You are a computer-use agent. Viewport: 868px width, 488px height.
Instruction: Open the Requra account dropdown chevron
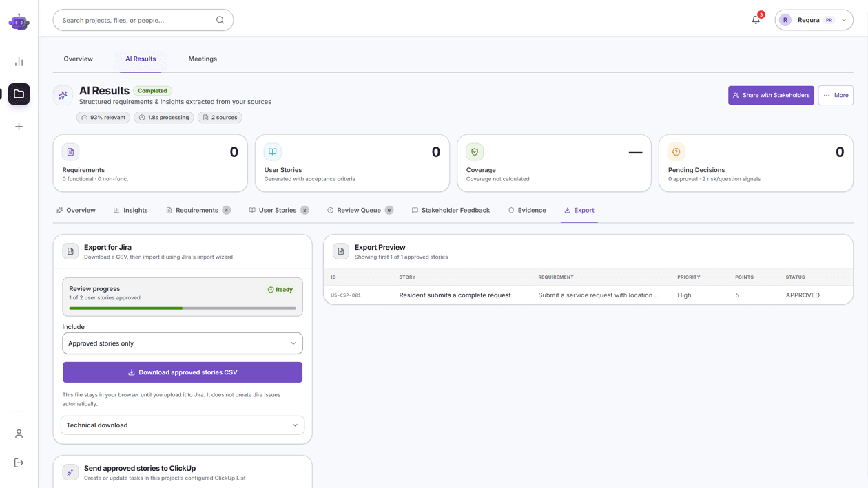click(844, 20)
